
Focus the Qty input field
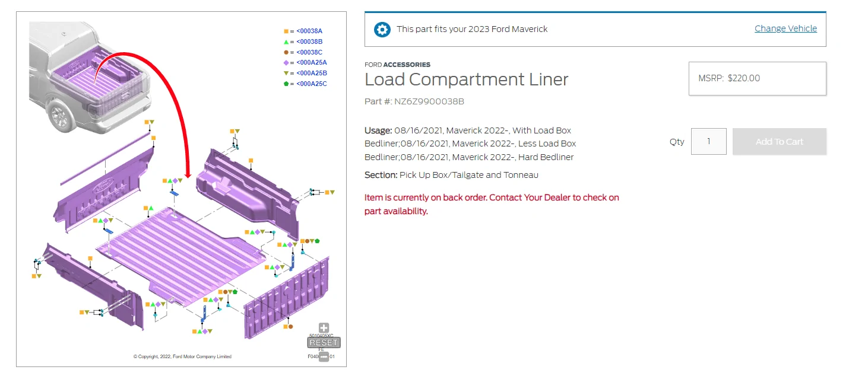[x=708, y=142]
